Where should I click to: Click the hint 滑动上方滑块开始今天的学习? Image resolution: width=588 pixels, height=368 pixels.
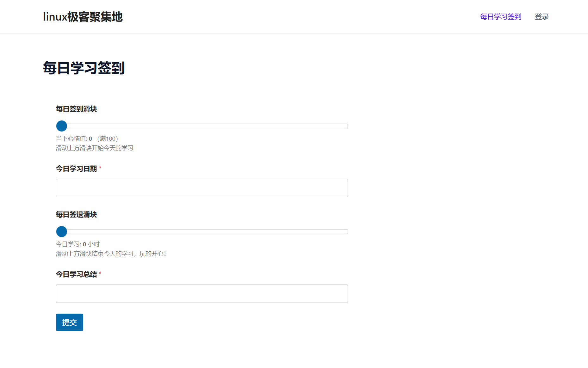coord(95,148)
